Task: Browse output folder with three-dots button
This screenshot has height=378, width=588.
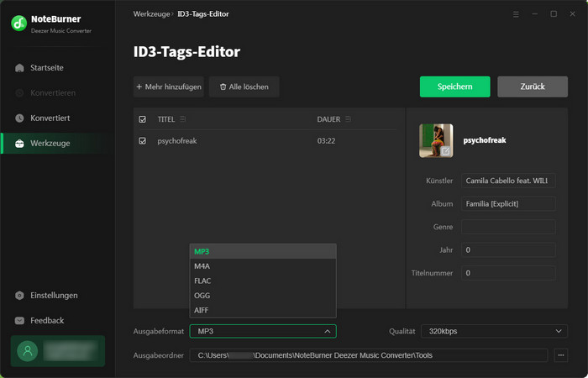Action: (560, 355)
